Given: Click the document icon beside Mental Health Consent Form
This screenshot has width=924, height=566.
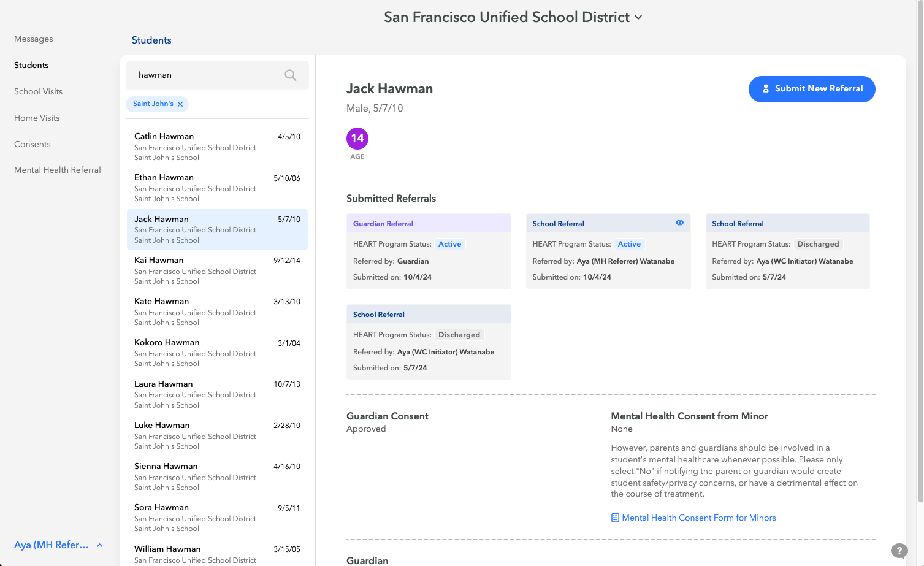Looking at the screenshot, I should [615, 518].
